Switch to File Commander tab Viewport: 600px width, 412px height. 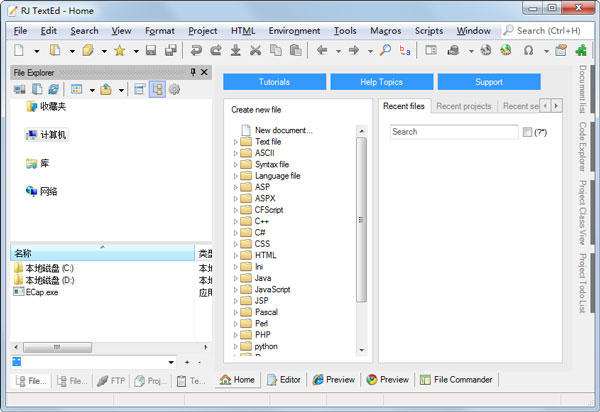456,379
